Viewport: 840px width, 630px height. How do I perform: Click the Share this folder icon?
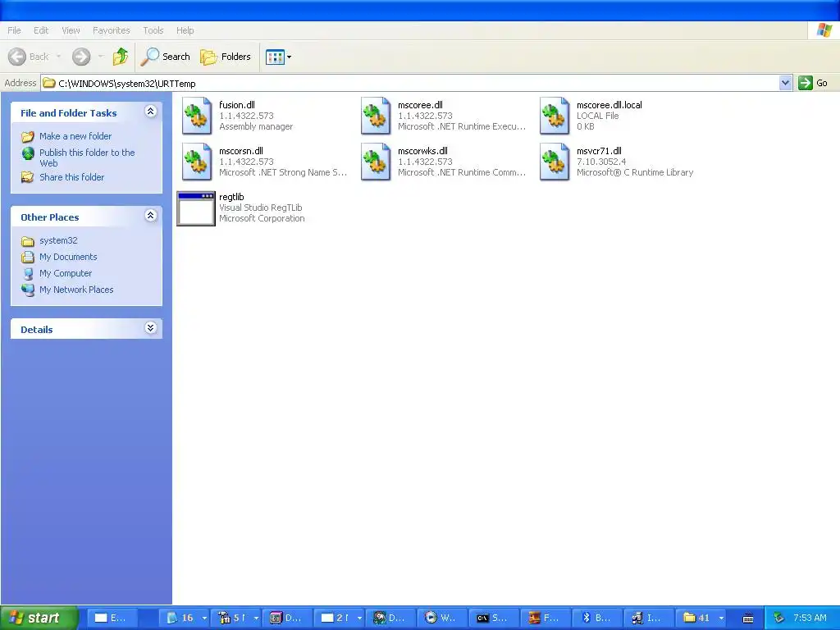tap(27, 177)
